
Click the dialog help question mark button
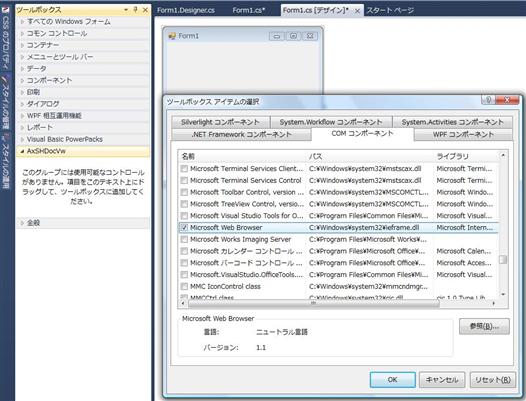tap(488, 100)
